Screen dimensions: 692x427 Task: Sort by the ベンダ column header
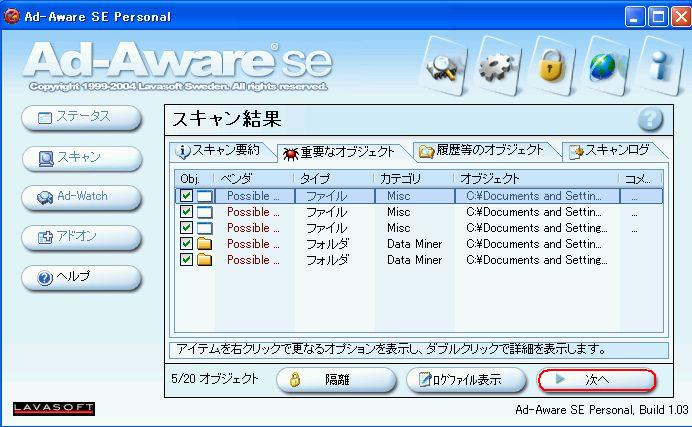(x=254, y=179)
